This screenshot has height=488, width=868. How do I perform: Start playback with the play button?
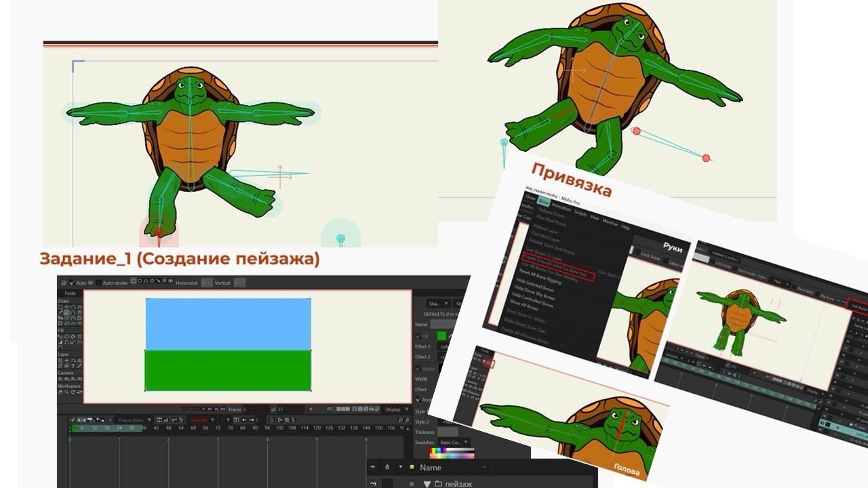pyautogui.click(x=203, y=409)
